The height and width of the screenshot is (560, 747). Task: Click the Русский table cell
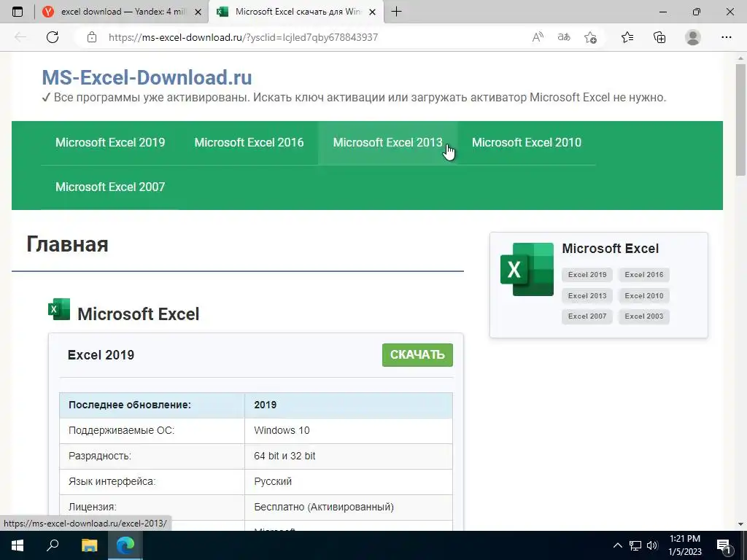pyautogui.click(x=348, y=481)
